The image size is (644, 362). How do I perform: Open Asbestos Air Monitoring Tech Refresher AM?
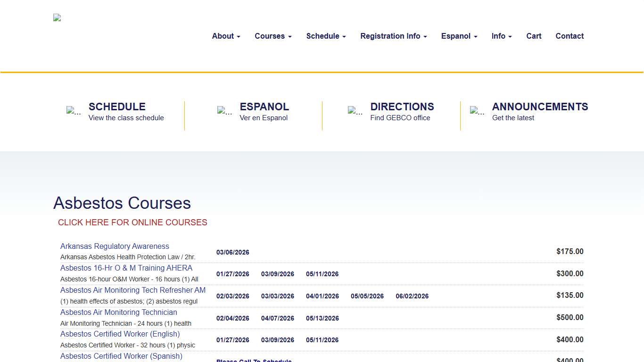133,290
